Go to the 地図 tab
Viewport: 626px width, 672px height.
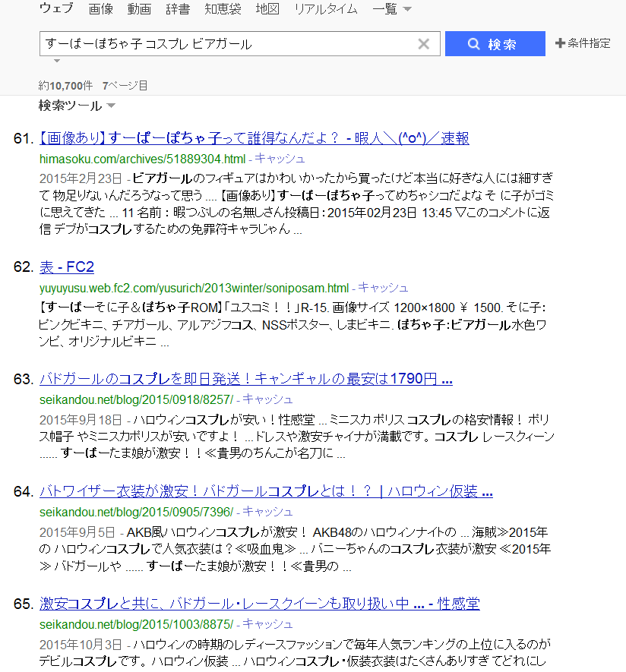click(x=267, y=10)
